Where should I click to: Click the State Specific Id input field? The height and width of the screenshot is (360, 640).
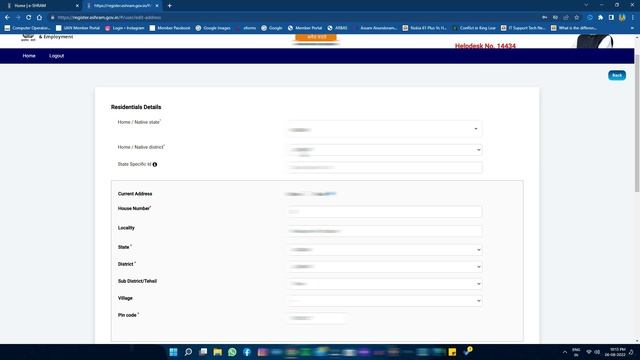pyautogui.click(x=385, y=167)
